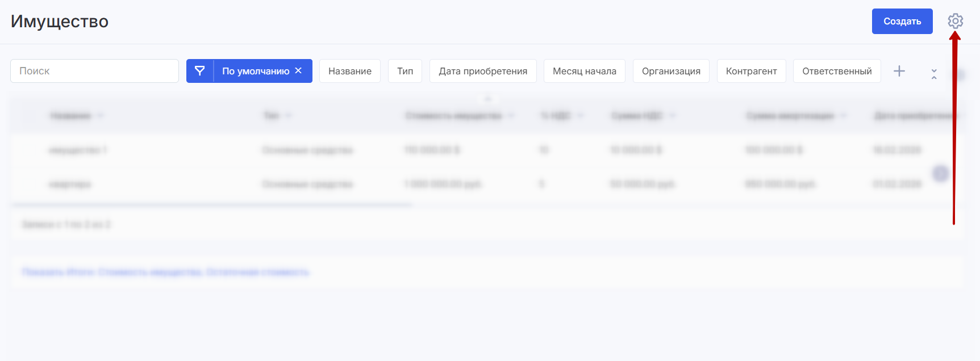Screen dimensions: 980x361
Task: Click the funnel filter icon
Action: click(200, 71)
